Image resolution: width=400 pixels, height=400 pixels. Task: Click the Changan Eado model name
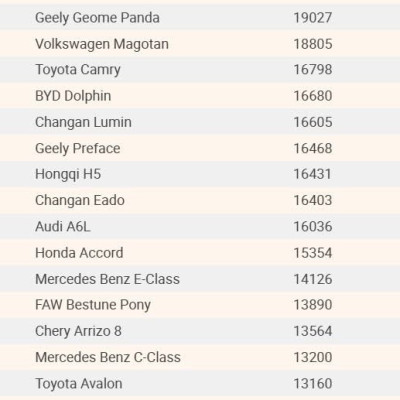point(80,200)
